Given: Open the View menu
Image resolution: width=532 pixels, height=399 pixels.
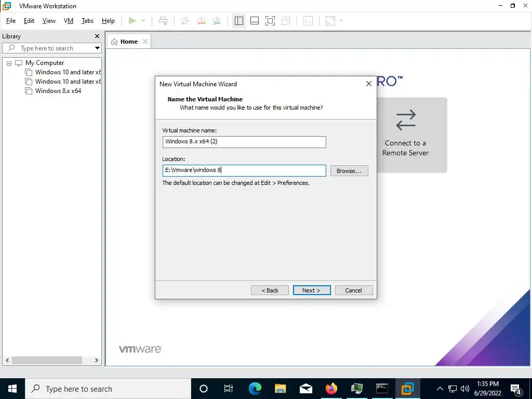Looking at the screenshot, I should click(49, 21).
